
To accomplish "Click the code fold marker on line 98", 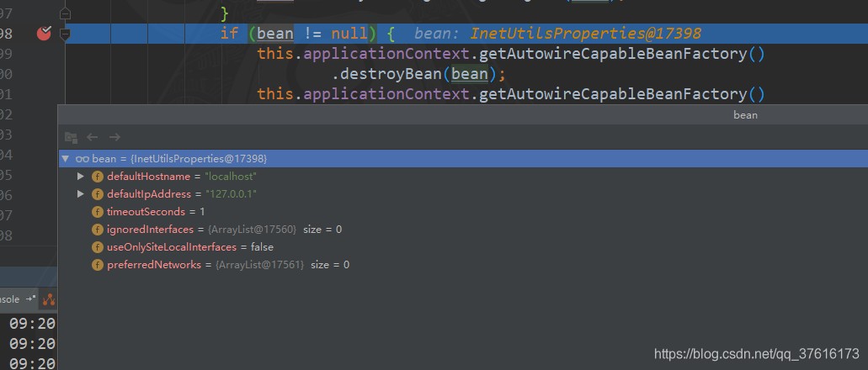I will click(65, 34).
